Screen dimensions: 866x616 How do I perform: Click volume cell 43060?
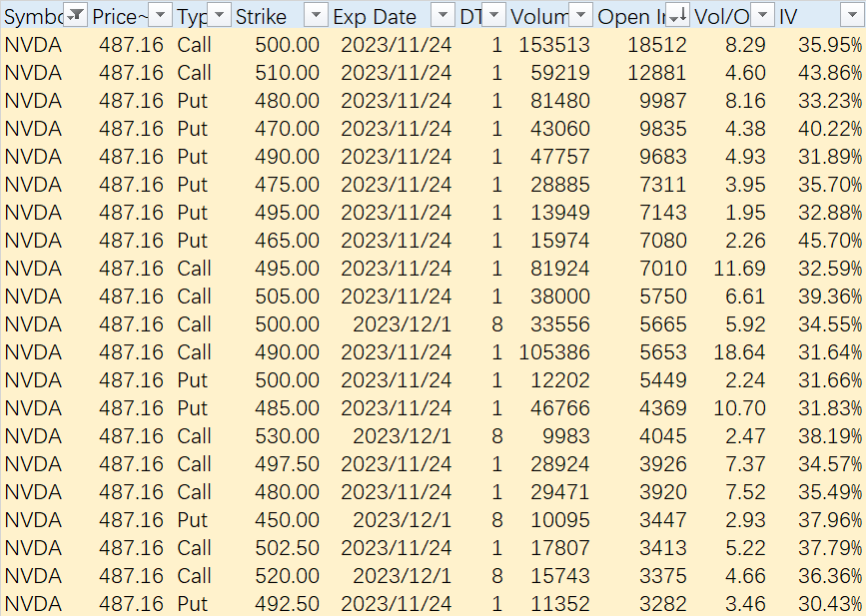point(560,129)
